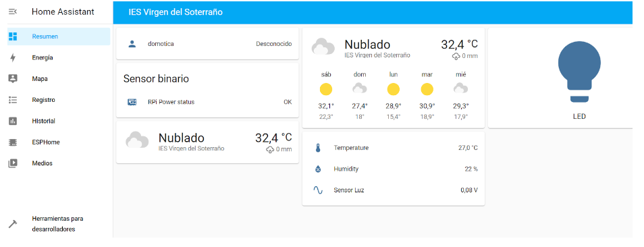
Task: Open the developer tools hammer icon
Action: click(x=13, y=224)
